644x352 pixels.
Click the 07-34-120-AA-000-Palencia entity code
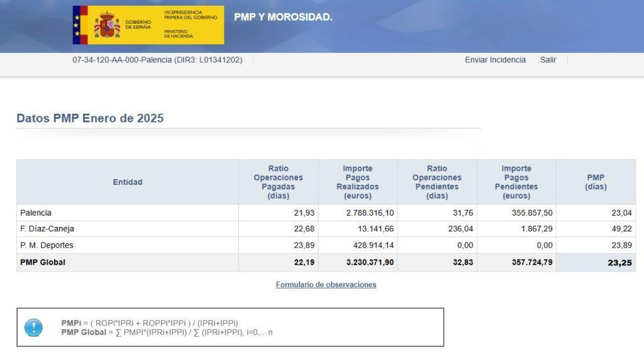tap(157, 60)
